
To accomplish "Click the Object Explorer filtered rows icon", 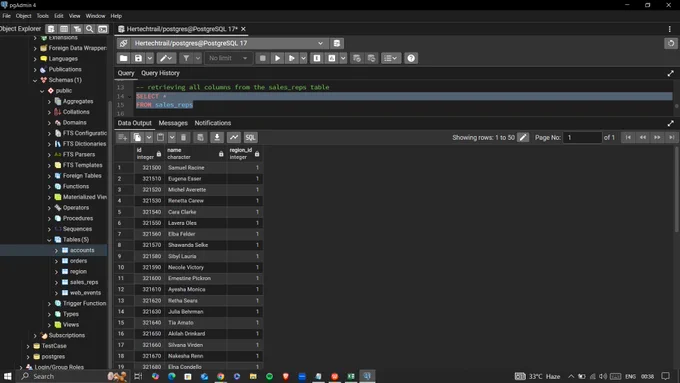I will tap(77, 29).
